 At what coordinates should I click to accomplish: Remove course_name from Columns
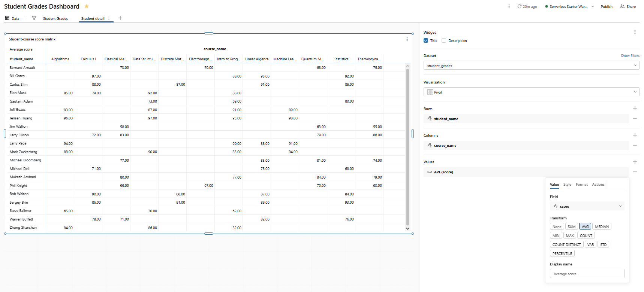coord(635,145)
